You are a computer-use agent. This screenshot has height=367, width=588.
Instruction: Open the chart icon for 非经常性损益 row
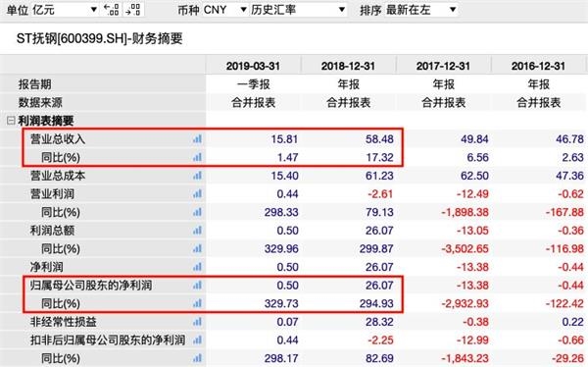pyautogui.click(x=197, y=322)
